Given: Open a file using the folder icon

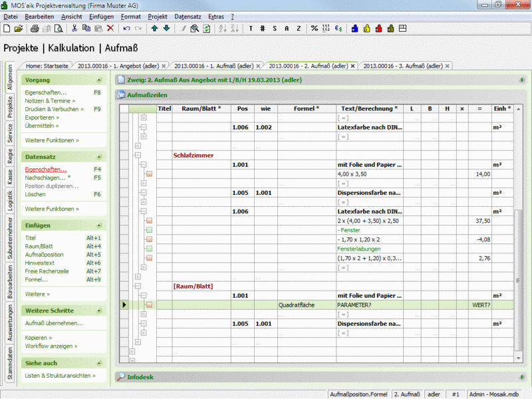Looking at the screenshot, I should (19, 29).
